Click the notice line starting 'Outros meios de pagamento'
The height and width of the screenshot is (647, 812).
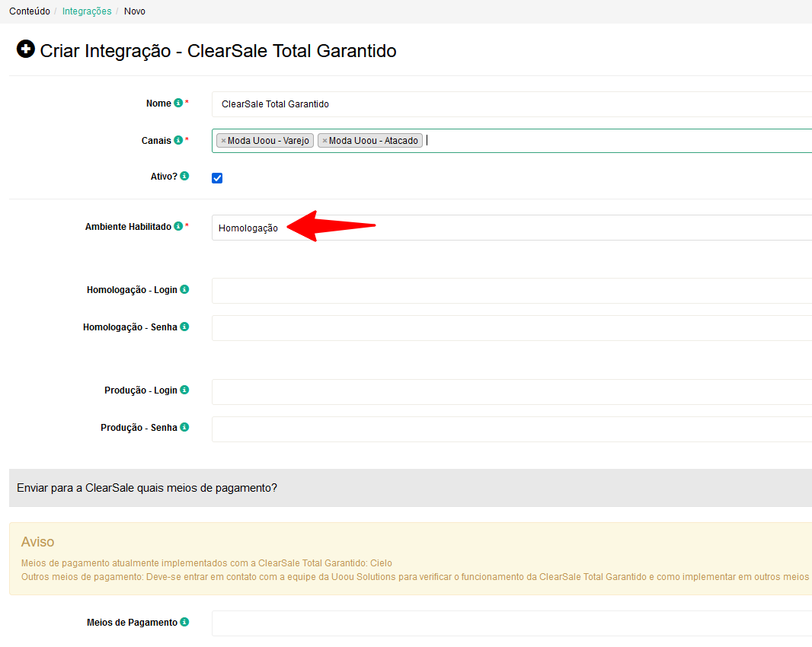click(415, 577)
